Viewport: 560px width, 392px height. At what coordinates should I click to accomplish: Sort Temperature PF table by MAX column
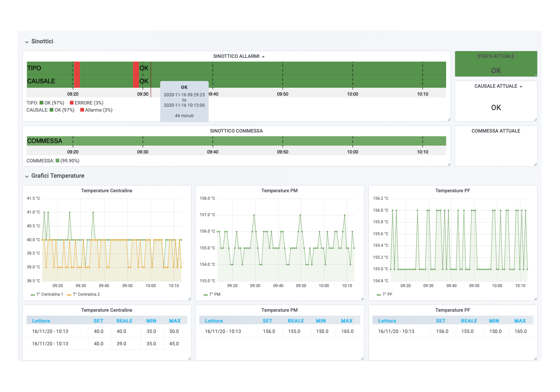tap(520, 321)
